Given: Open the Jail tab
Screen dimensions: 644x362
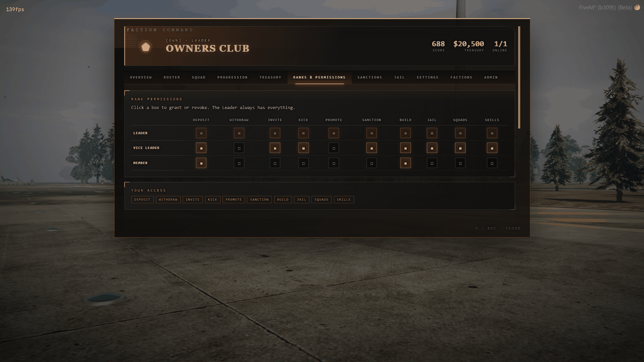Looking at the screenshot, I should (x=399, y=77).
